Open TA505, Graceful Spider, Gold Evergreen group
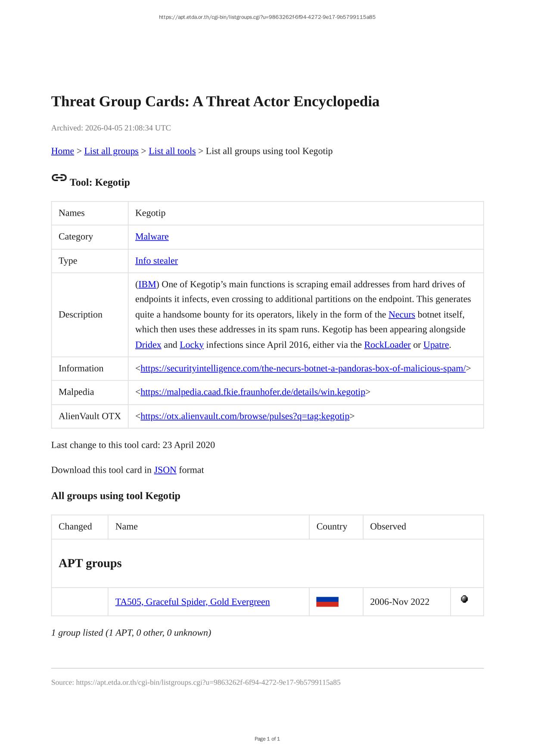 click(193, 602)
